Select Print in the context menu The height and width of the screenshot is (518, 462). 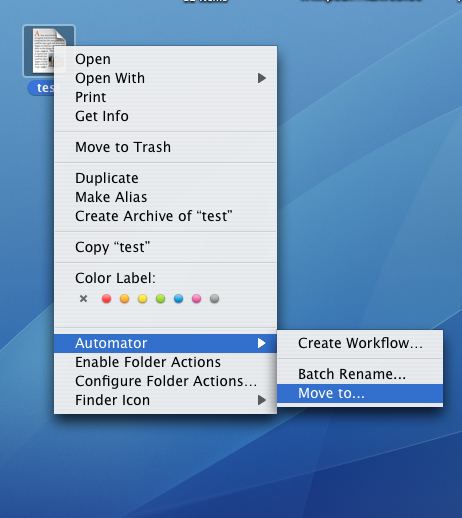165,97
